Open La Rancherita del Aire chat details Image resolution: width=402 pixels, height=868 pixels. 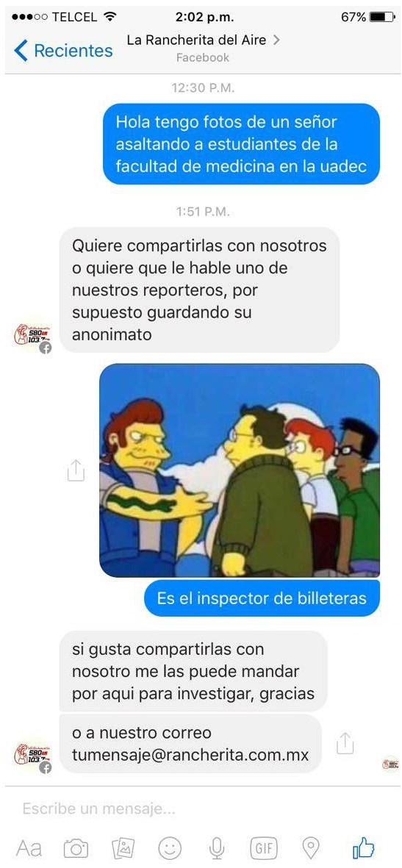(x=203, y=41)
